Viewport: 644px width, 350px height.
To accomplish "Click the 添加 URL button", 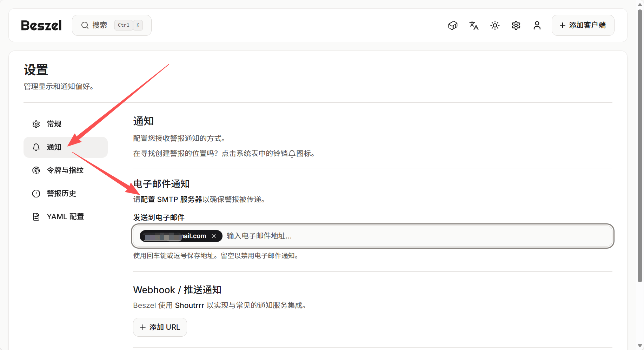I will coord(160,327).
